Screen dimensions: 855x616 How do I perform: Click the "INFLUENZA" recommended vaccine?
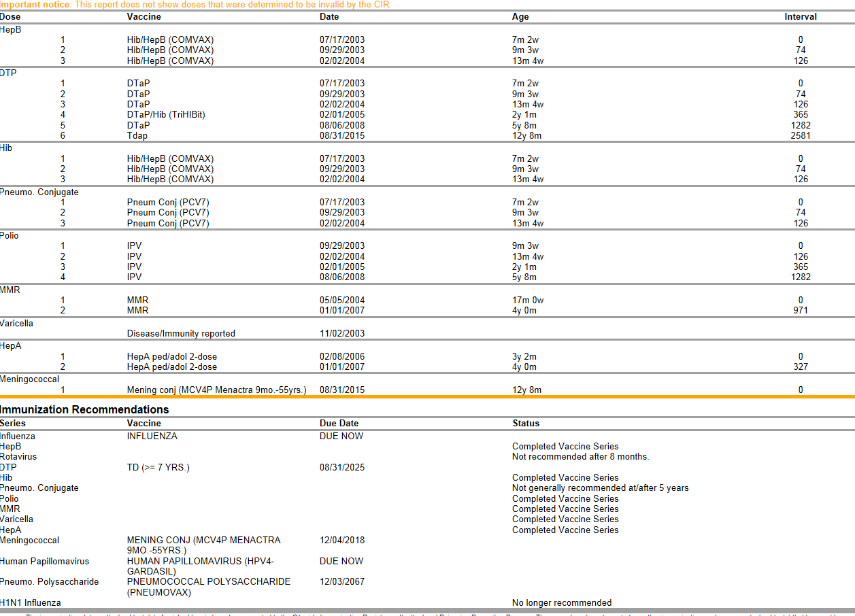click(x=152, y=437)
